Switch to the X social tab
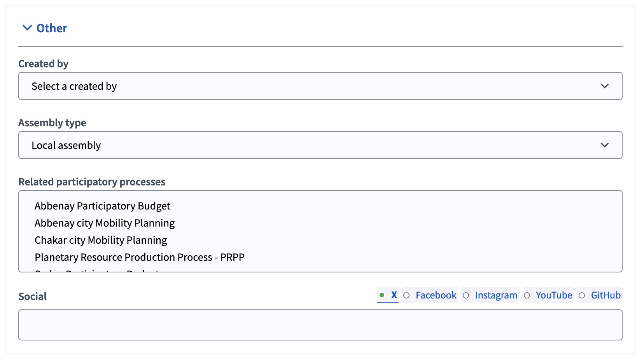Image resolution: width=644 pixels, height=363 pixels. [x=394, y=295]
